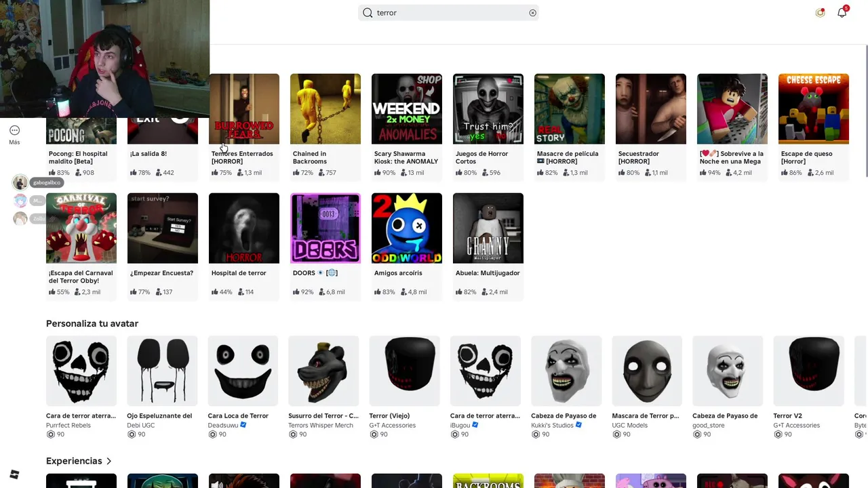
Task: Click the Personaliza tu avatar heading
Action: [92, 324]
